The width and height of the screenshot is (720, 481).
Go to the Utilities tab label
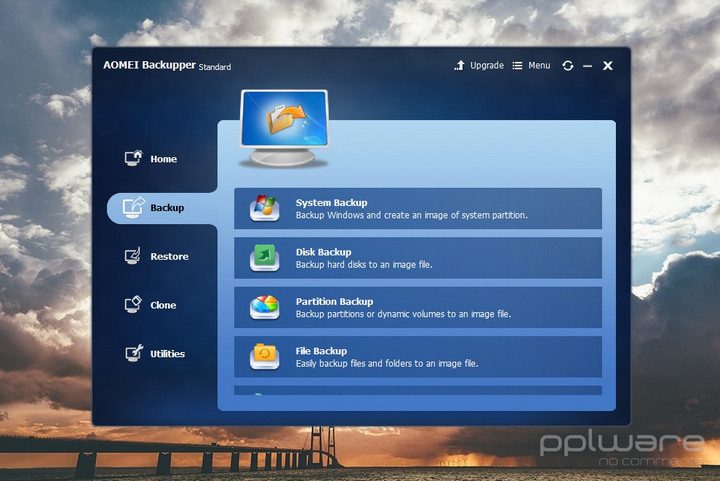167,354
